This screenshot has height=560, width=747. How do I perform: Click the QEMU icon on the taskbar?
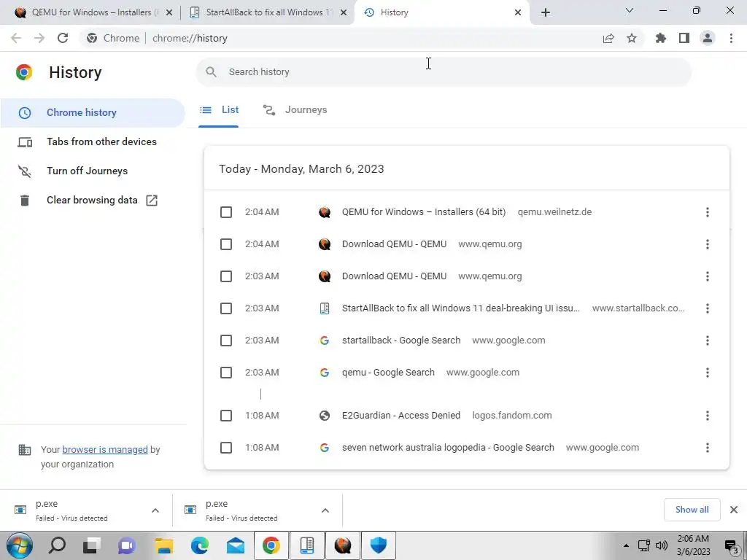pyautogui.click(x=343, y=545)
